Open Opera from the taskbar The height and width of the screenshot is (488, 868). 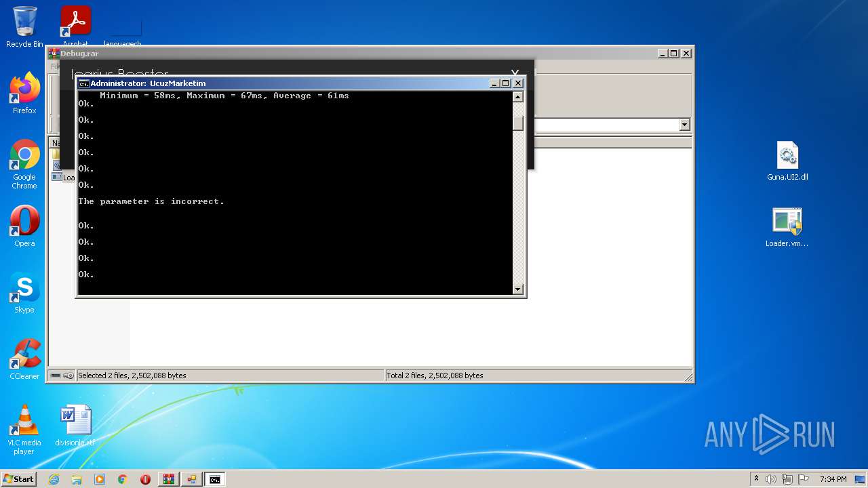pos(146,479)
